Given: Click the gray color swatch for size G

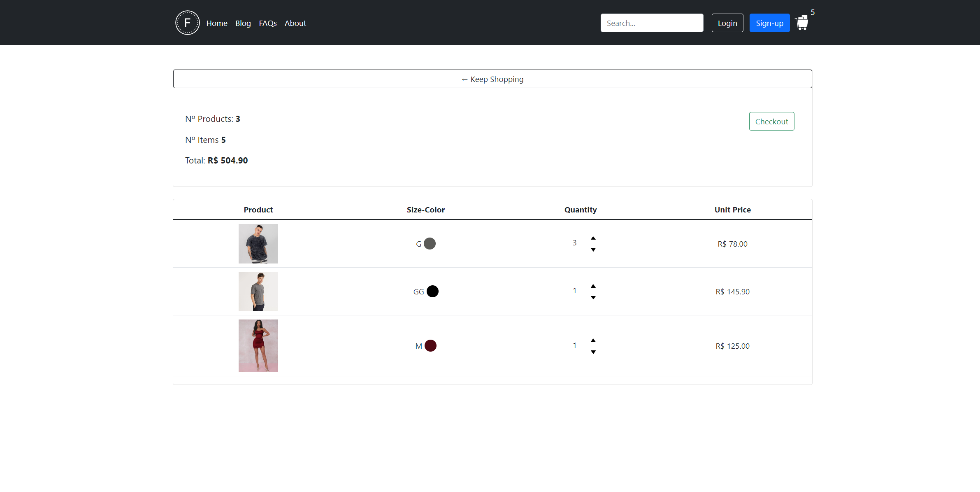Looking at the screenshot, I should tap(430, 244).
